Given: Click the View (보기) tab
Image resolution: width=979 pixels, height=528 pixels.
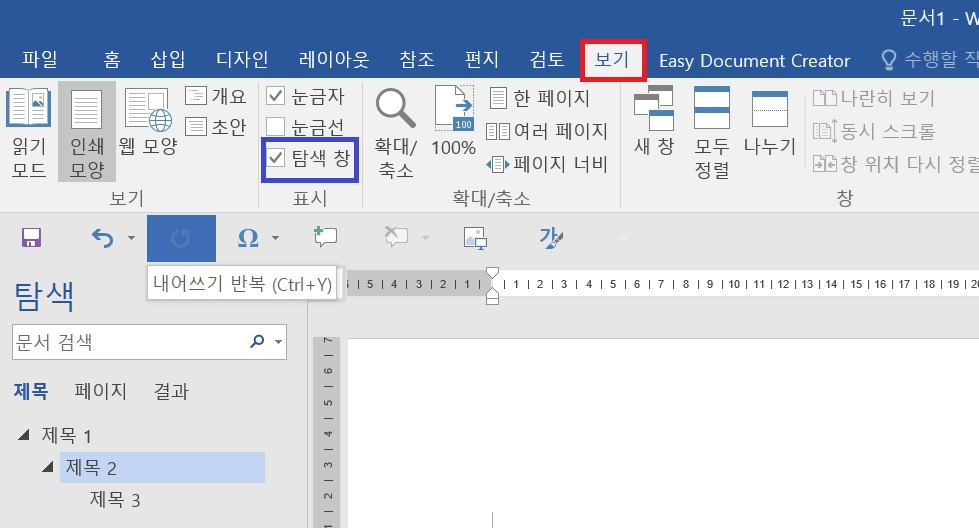Looking at the screenshot, I should [612, 60].
